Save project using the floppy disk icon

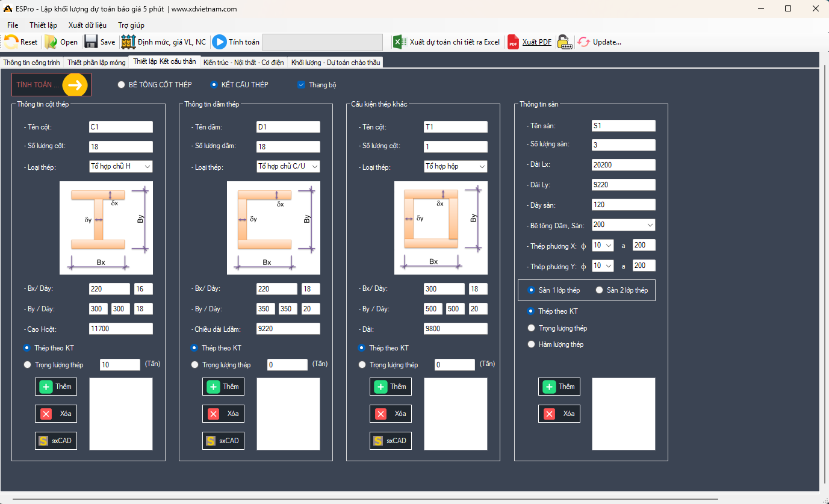coord(91,42)
